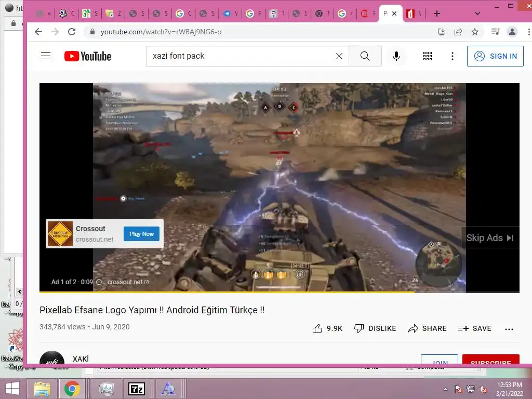Open the XAKİ channel avatar

[52, 357]
